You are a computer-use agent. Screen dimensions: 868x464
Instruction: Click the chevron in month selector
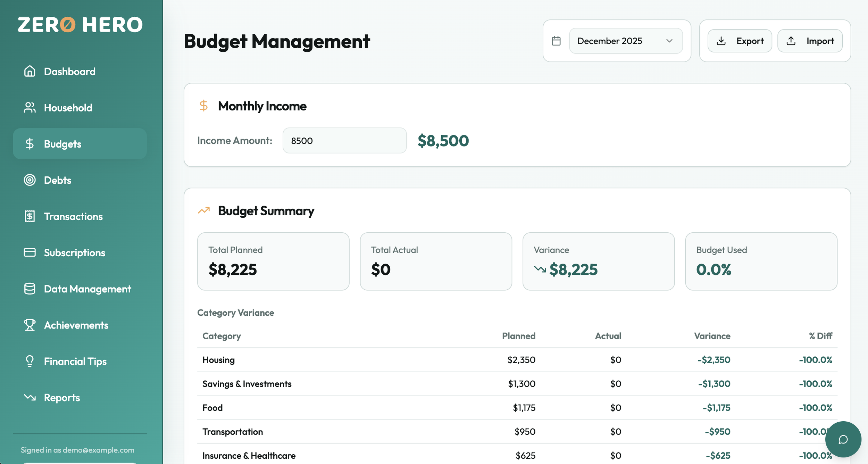click(x=669, y=41)
